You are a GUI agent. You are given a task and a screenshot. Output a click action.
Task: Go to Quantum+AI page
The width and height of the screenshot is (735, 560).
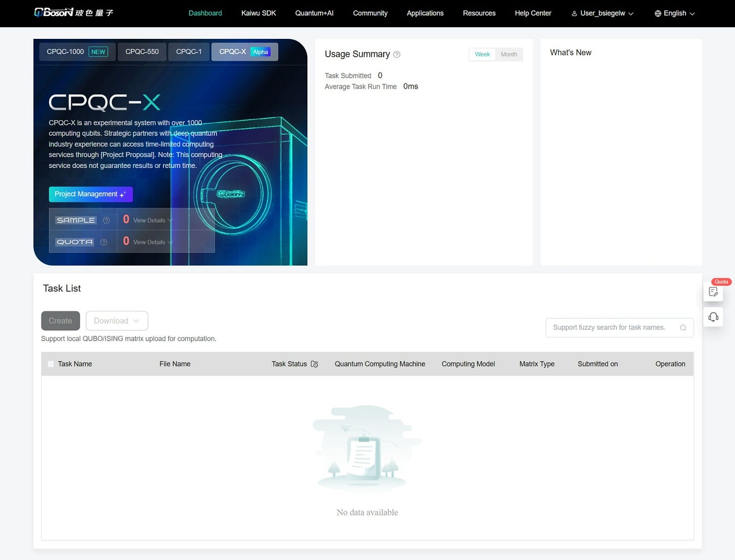pos(314,13)
